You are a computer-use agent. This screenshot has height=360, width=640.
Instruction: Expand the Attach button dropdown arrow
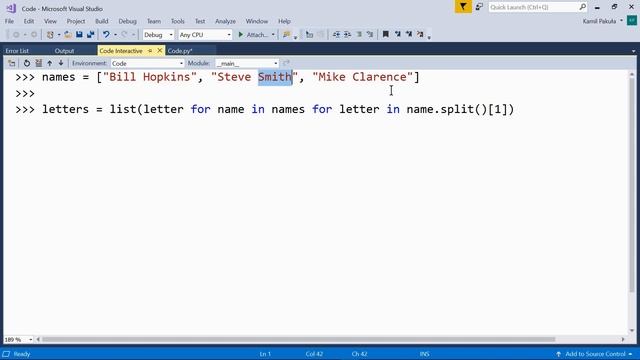[273, 35]
